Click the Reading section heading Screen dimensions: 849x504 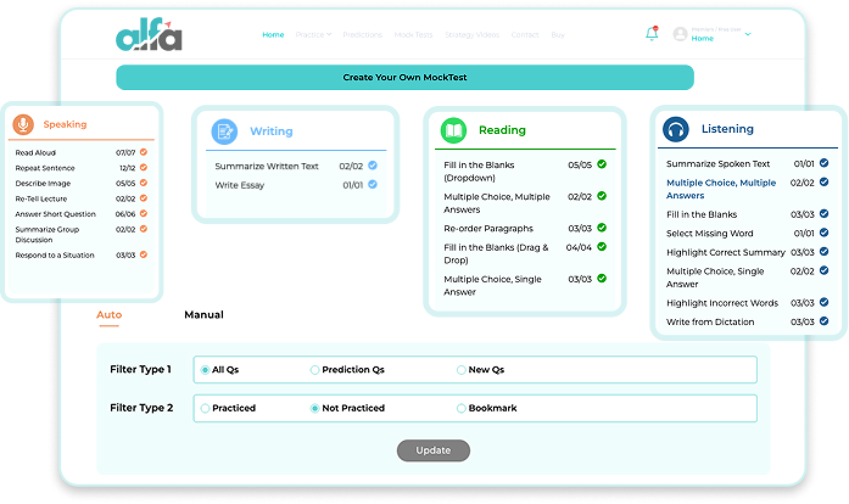502,130
